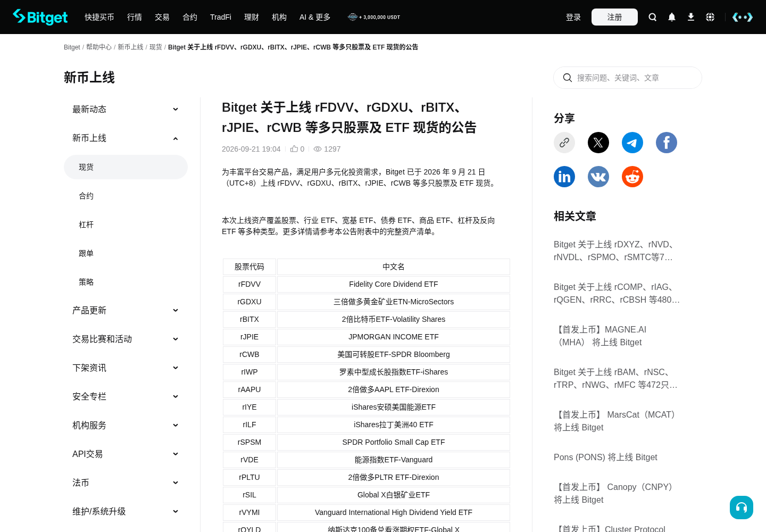Open the 合约 top navigation menu
Viewport: 766px width, 532px height.
pyautogui.click(x=190, y=17)
